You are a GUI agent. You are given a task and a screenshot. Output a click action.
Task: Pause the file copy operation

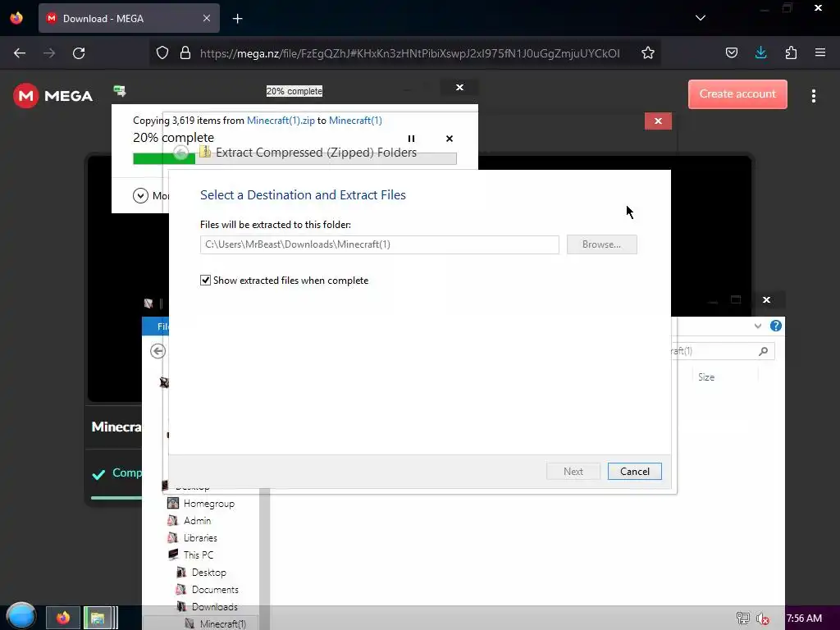(412, 139)
